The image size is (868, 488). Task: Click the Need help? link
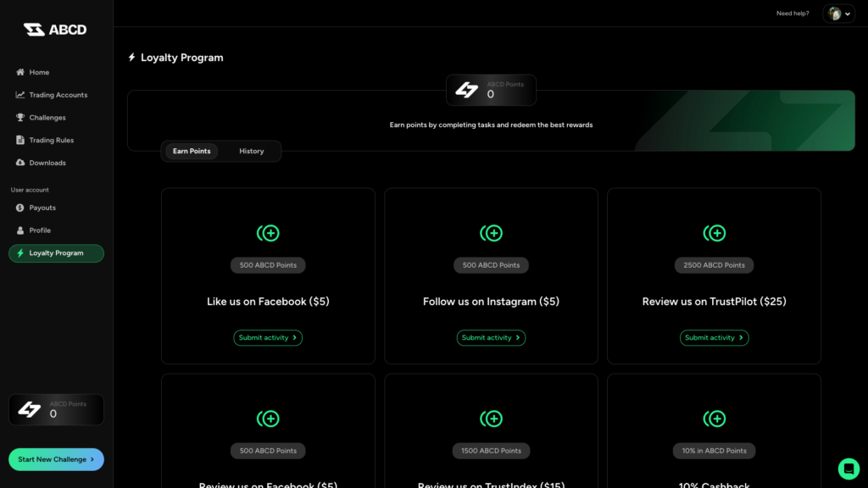tap(792, 14)
